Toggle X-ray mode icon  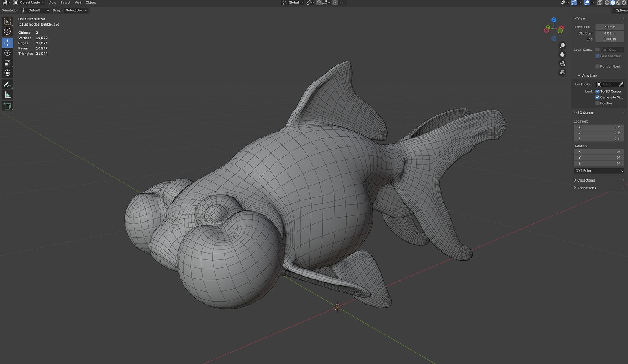pyautogui.click(x=600, y=3)
